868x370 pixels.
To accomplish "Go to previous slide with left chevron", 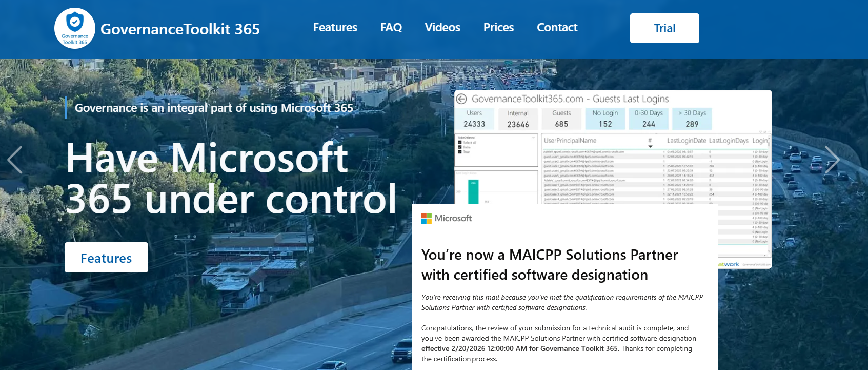I will [15, 160].
